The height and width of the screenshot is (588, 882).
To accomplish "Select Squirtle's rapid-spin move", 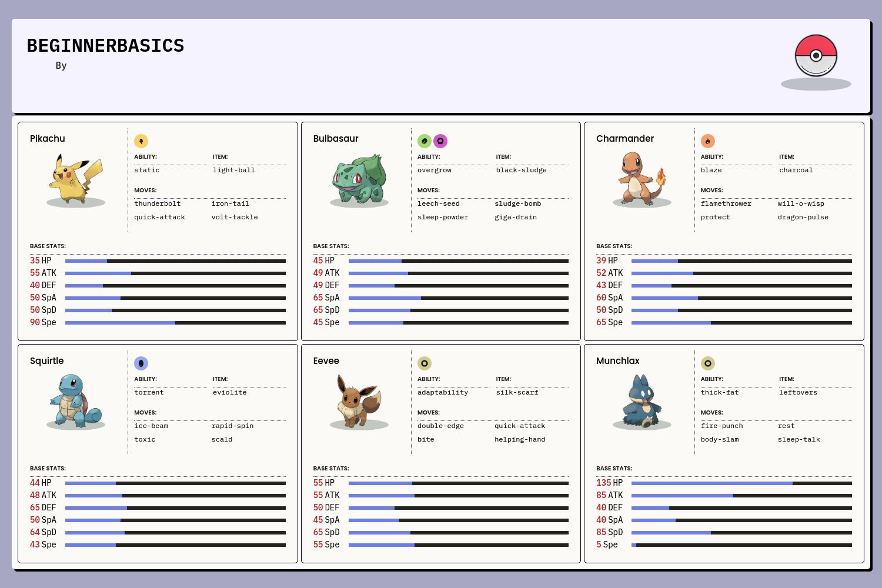I will pos(233,426).
